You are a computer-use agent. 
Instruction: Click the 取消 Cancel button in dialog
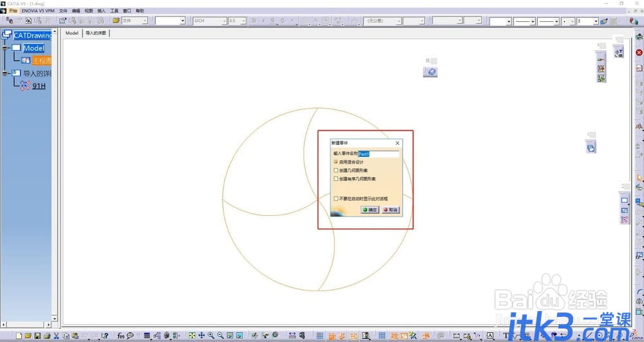[390, 209]
